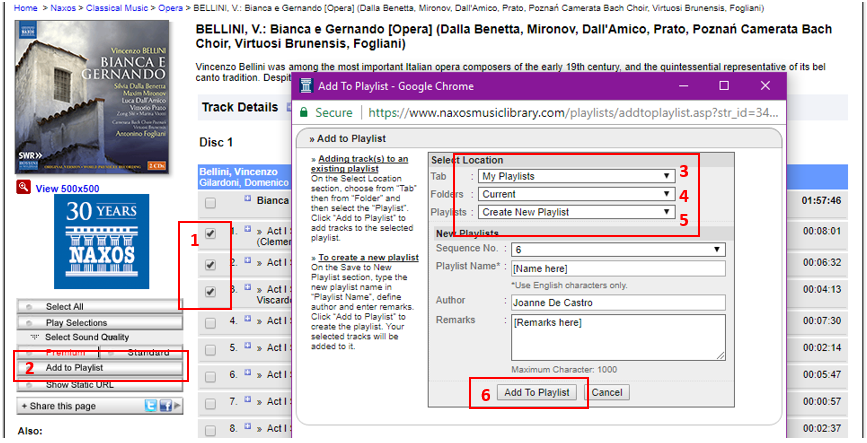Click the arrow icon next to Facebook share
The height and width of the screenshot is (443, 867).
click(x=177, y=406)
